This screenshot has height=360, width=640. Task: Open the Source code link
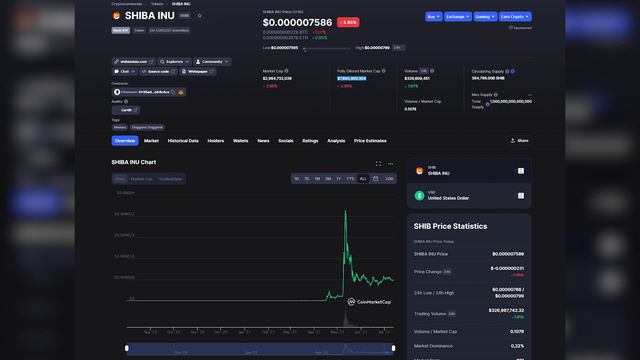coord(158,71)
